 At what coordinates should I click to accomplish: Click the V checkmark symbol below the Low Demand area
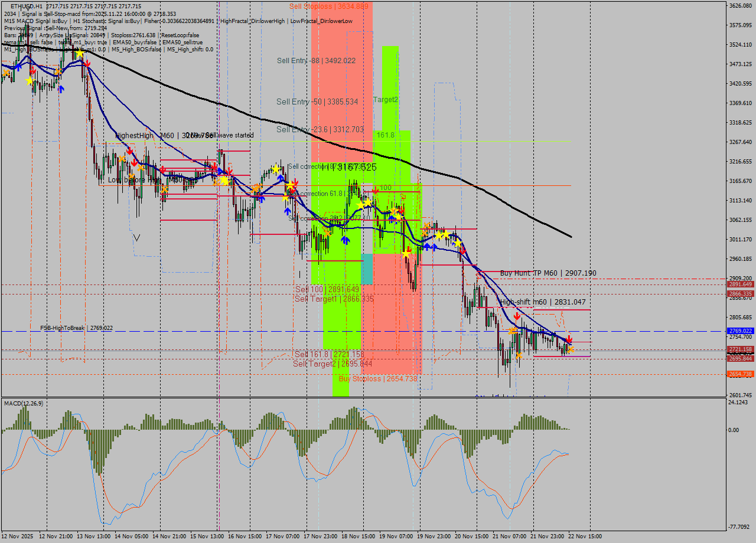click(x=137, y=238)
